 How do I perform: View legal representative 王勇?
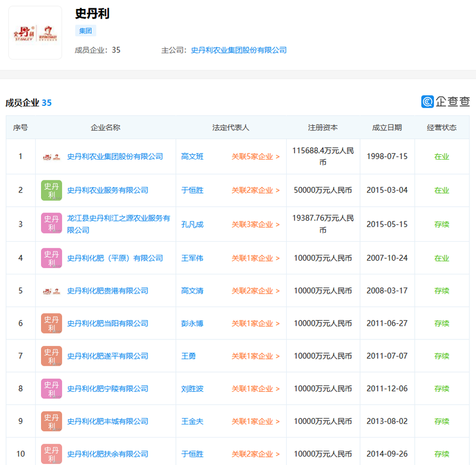(189, 356)
